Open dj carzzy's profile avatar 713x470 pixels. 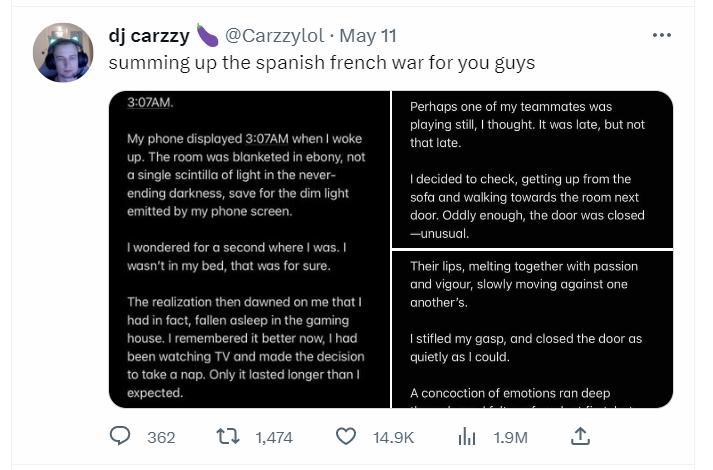[63, 53]
